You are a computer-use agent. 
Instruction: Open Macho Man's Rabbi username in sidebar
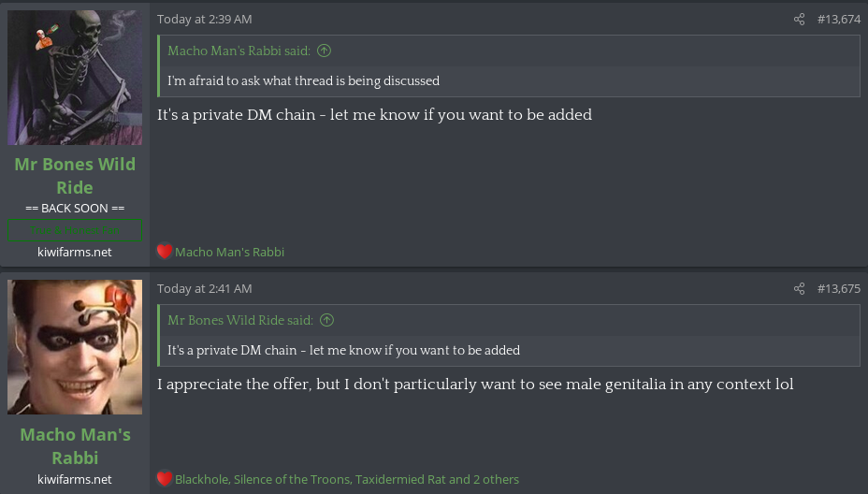click(75, 445)
